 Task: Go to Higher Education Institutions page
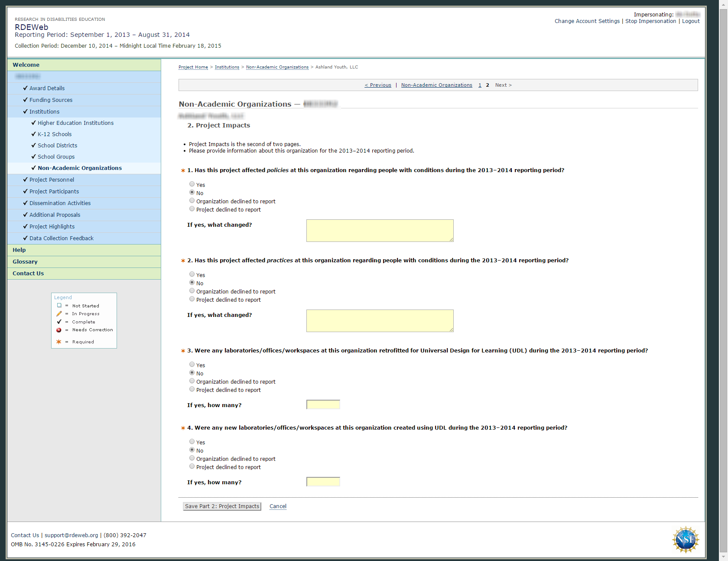point(75,123)
